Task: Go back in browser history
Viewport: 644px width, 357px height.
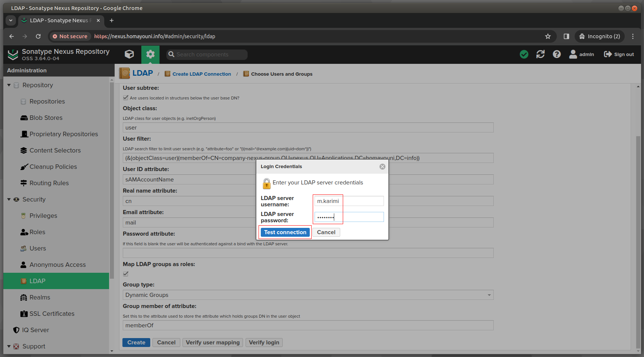Action: click(x=11, y=36)
